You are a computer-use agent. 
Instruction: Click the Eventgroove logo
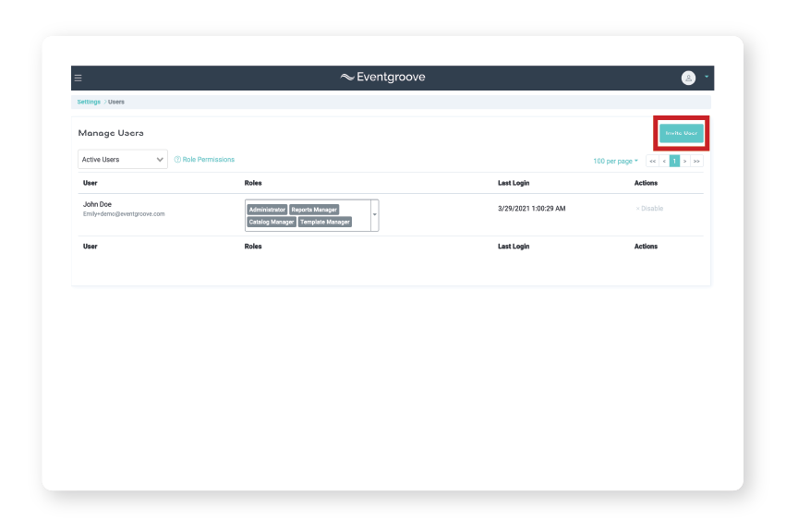click(x=382, y=78)
